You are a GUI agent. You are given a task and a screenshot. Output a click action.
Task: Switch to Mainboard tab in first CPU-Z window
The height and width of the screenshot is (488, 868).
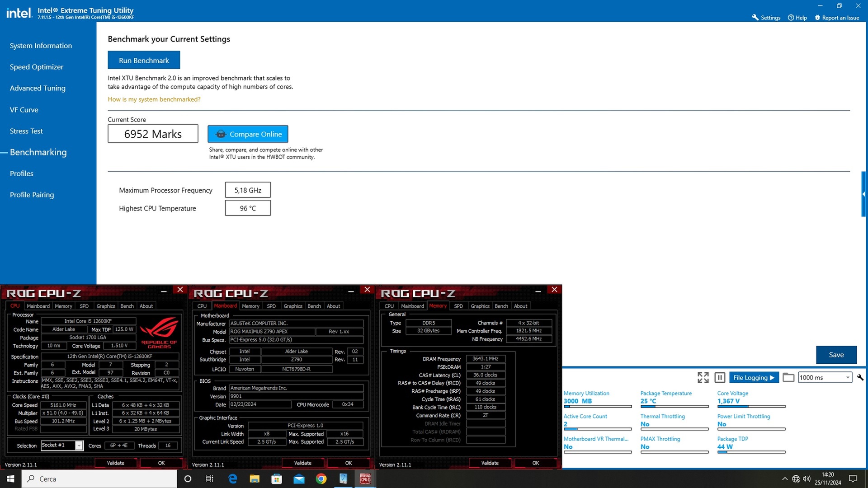[38, 306]
